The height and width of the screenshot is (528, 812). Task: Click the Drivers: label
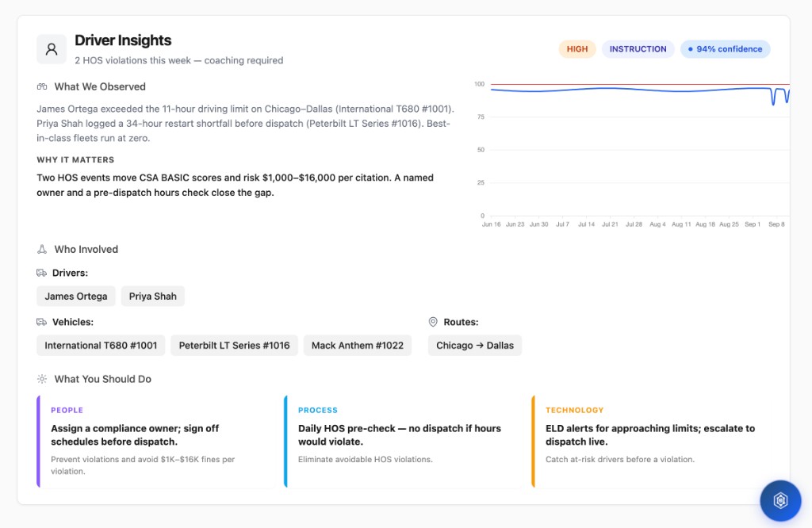click(x=70, y=273)
